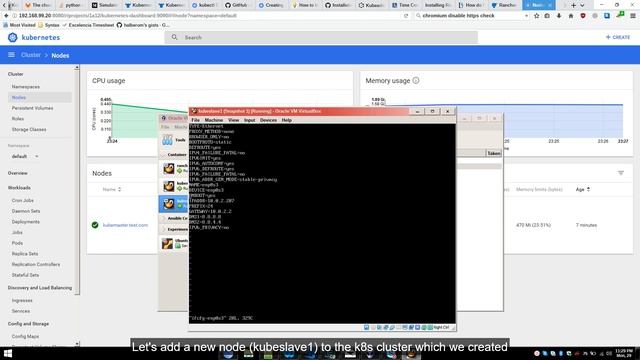Click the Memory usage info icon
Image resolution: width=640 pixels, height=360 pixels.
coord(416,80)
